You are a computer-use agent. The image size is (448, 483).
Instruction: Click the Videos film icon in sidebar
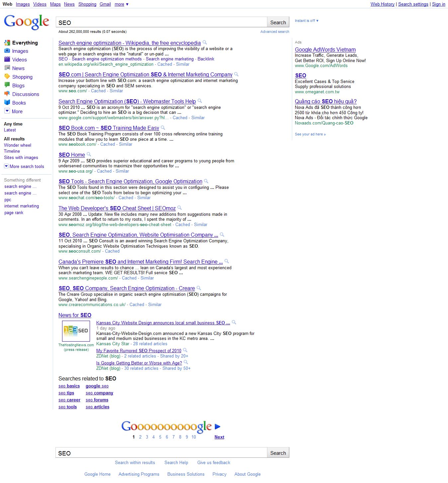pyautogui.click(x=7, y=59)
